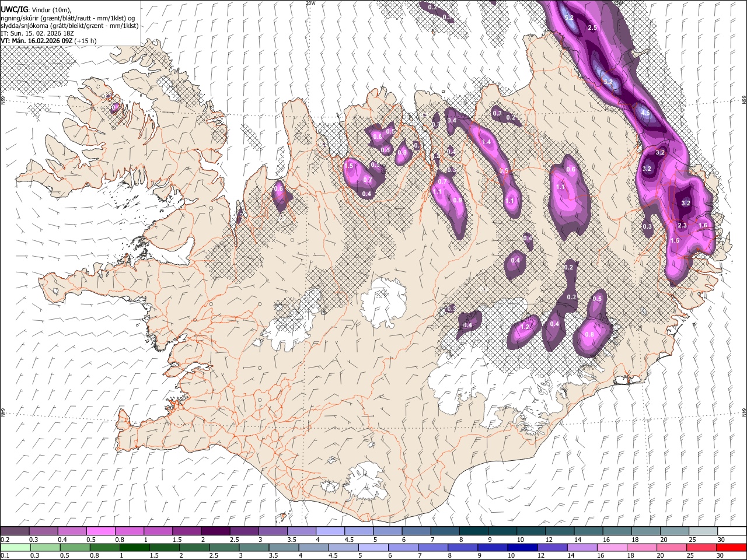The height and width of the screenshot is (560, 747).
Task: Click the bold UWC/IG title text
Action: click(14, 9)
